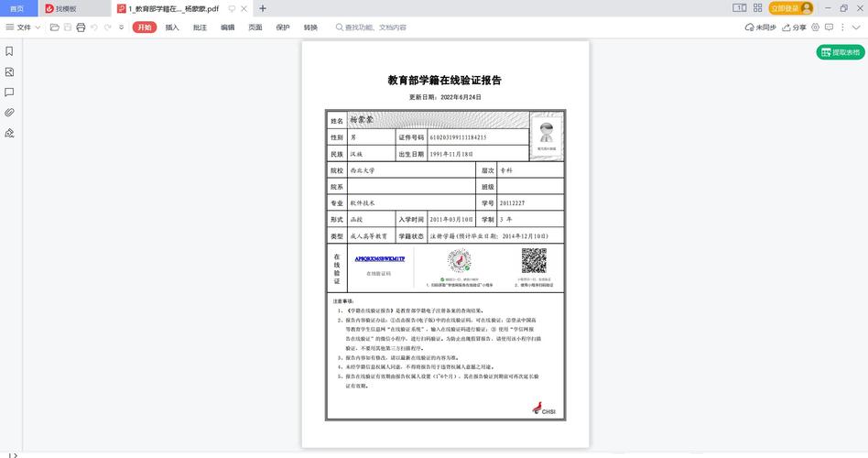Screen dimensions: 868x458
Task: Open a new tab with the plus button
Action: point(263,8)
